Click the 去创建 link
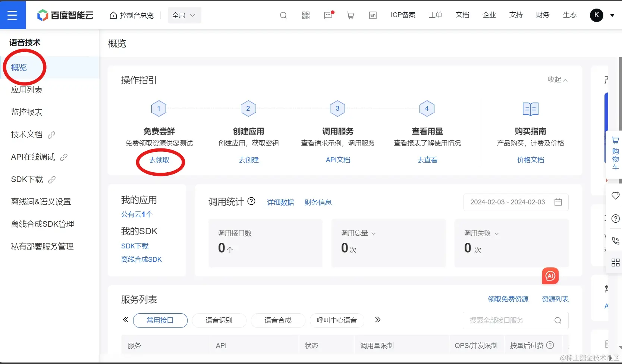Image resolution: width=622 pixels, height=364 pixels. click(x=249, y=160)
